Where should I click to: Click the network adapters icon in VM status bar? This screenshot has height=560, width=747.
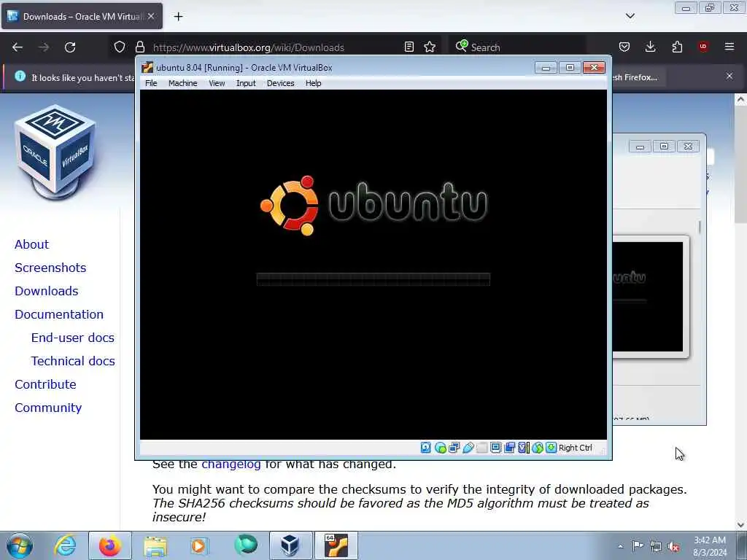[454, 448]
